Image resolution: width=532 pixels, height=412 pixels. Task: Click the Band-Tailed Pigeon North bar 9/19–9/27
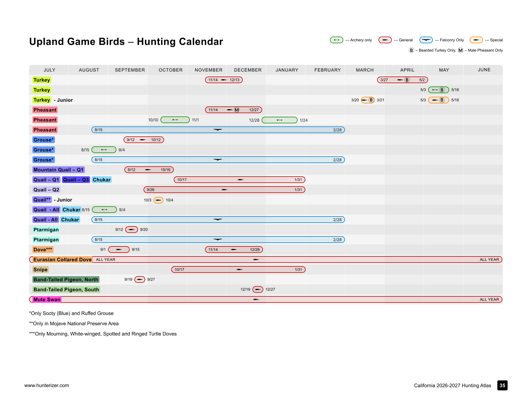pyautogui.click(x=140, y=279)
